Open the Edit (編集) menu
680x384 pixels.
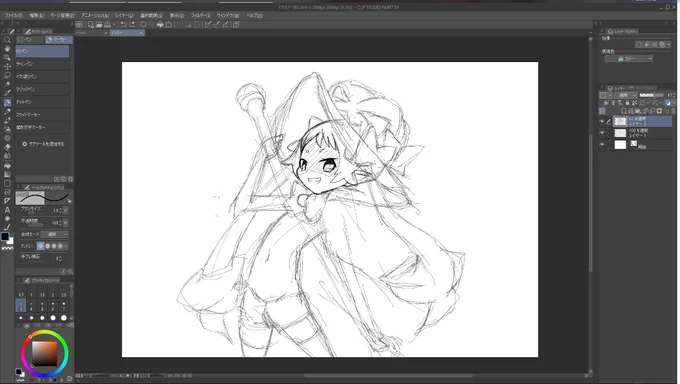(x=36, y=16)
